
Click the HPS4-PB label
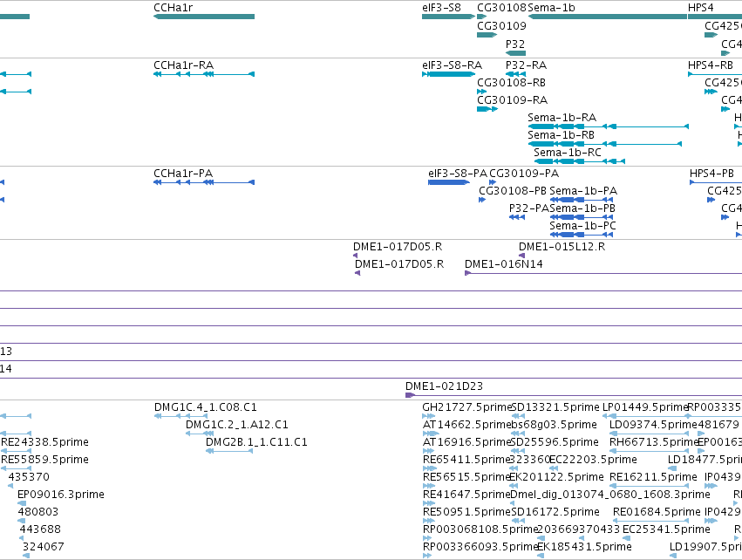[711, 174]
